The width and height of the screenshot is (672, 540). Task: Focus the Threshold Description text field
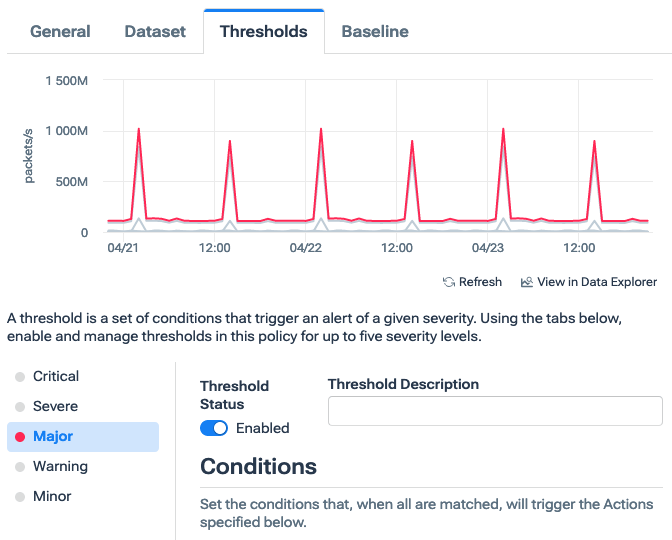[x=495, y=411]
